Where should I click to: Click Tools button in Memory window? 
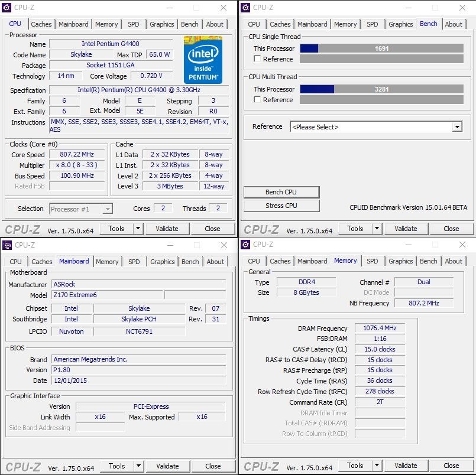[355, 465]
